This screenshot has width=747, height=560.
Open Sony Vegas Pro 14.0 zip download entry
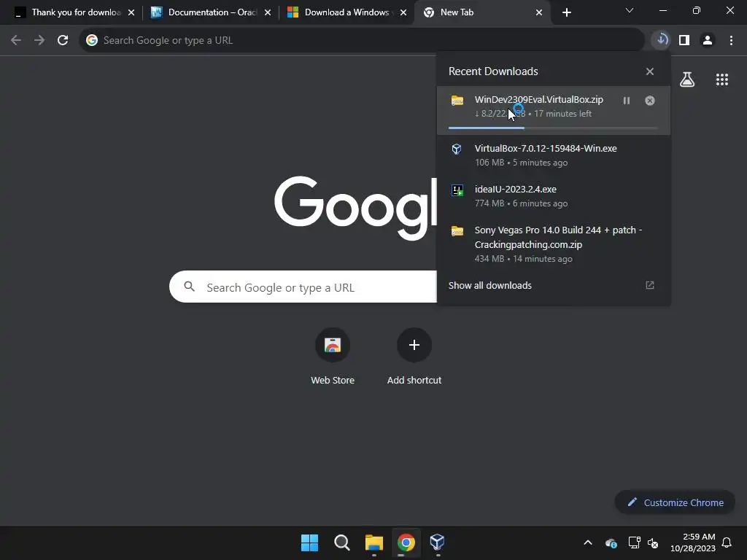(553, 244)
